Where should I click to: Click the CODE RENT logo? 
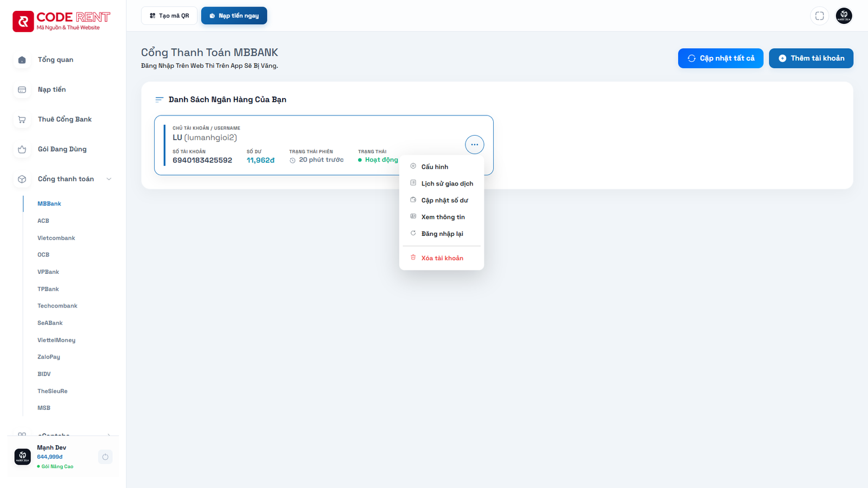pos(61,21)
